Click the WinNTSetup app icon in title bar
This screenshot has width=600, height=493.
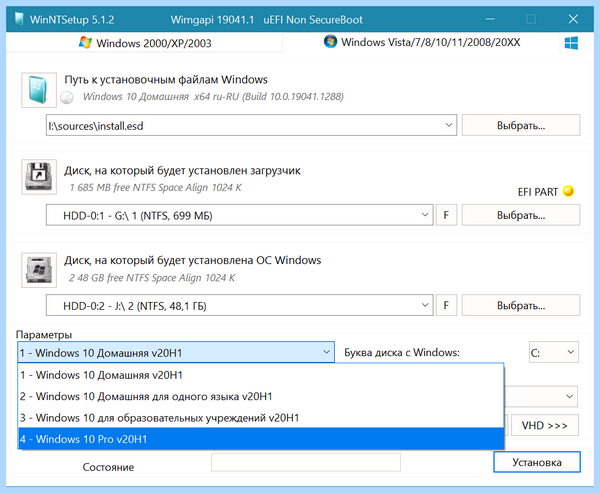20,19
